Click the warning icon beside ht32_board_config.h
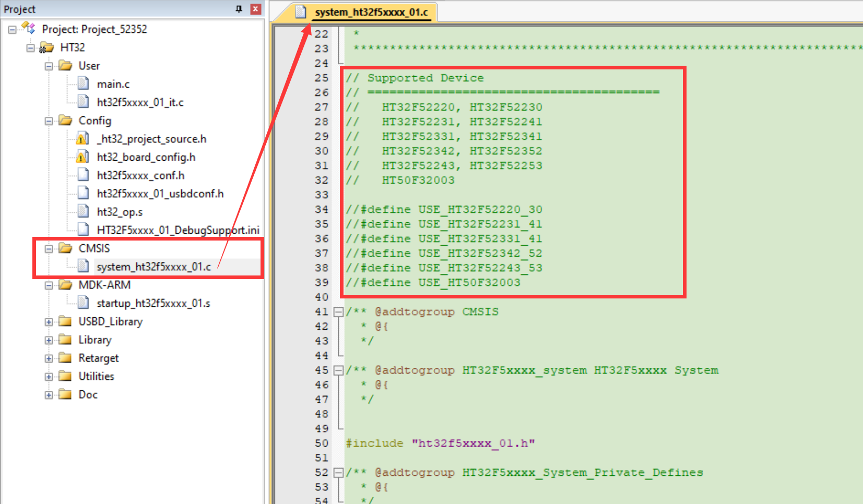Image resolution: width=863 pixels, height=504 pixels. pos(82,157)
